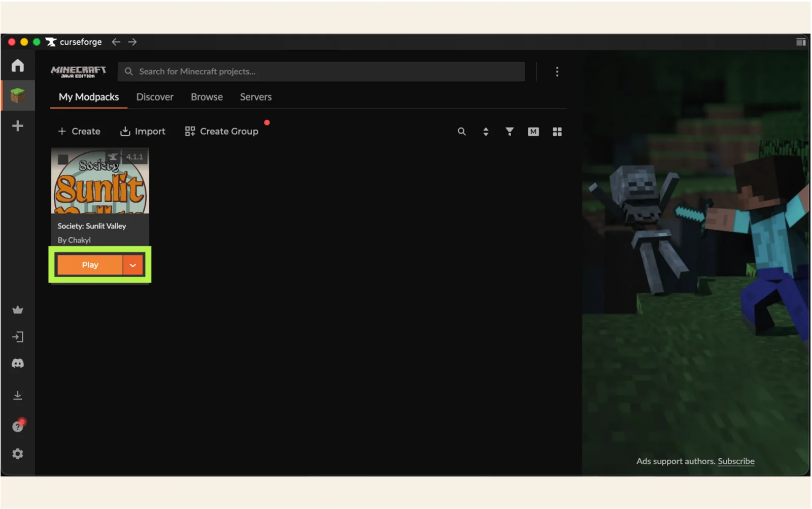This screenshot has height=509, width=812.
Task: Select the Minecraft grass block game icon
Action: 18,95
